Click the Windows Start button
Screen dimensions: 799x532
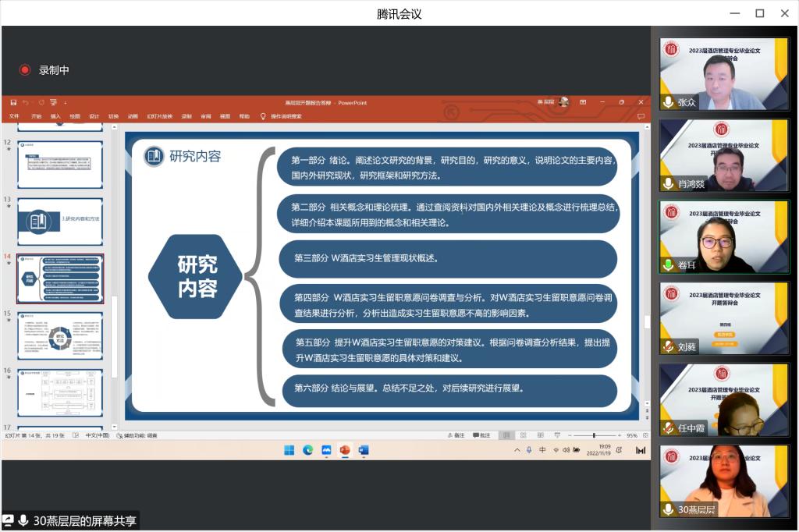click(x=289, y=450)
